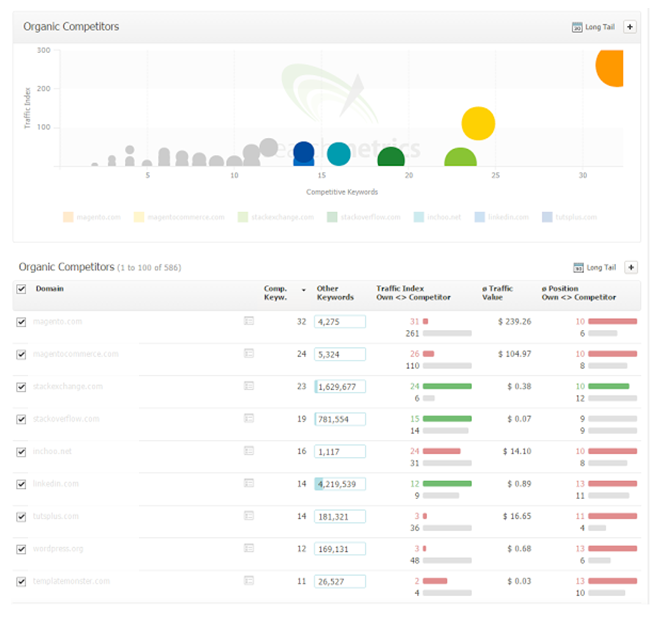Open details icon for linkedin.com row

[249, 483]
